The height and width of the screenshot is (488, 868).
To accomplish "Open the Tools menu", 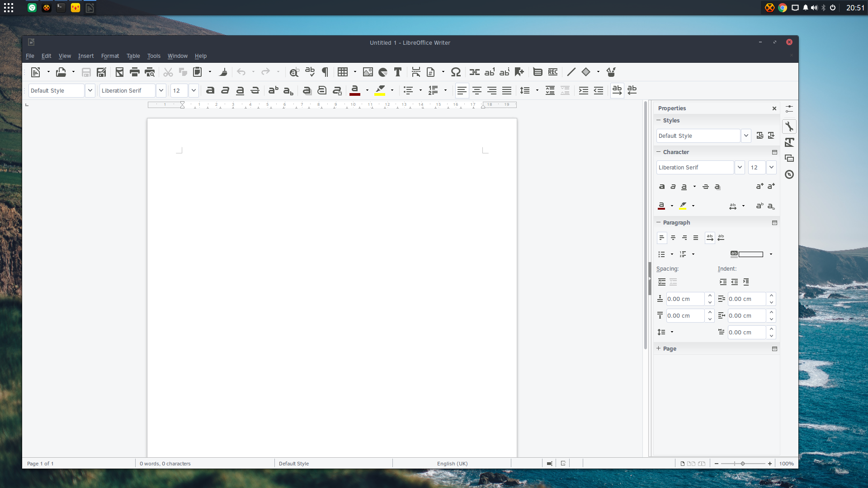I will click(154, 56).
